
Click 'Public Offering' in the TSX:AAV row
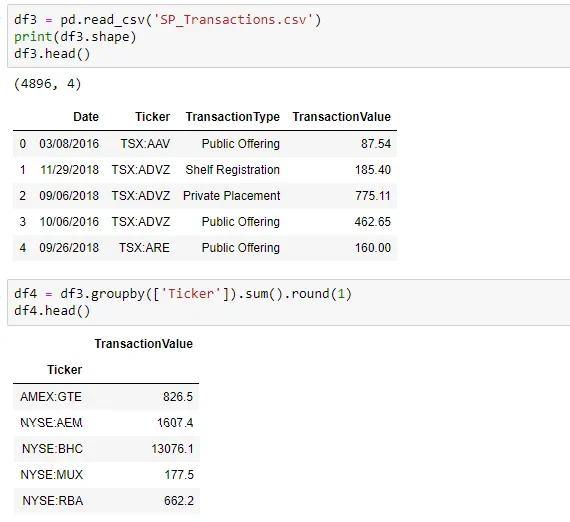[241, 144]
